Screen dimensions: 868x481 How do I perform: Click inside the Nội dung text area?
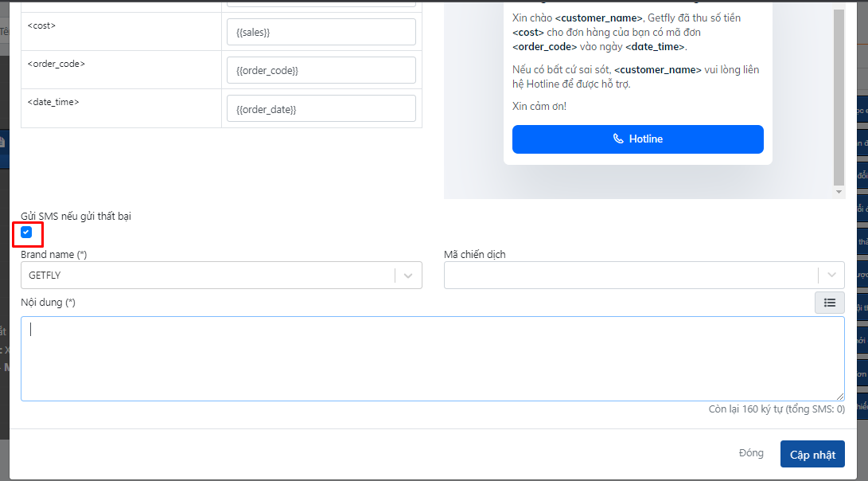click(x=432, y=358)
